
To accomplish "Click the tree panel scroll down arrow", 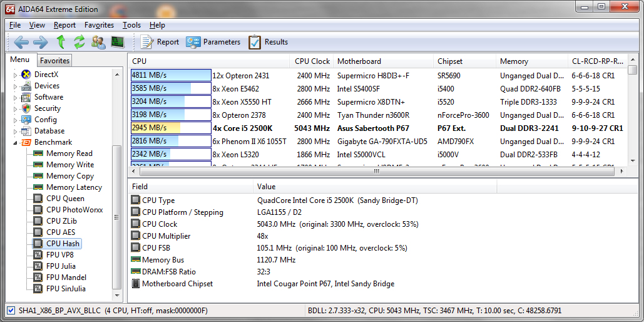I will click(x=117, y=295).
